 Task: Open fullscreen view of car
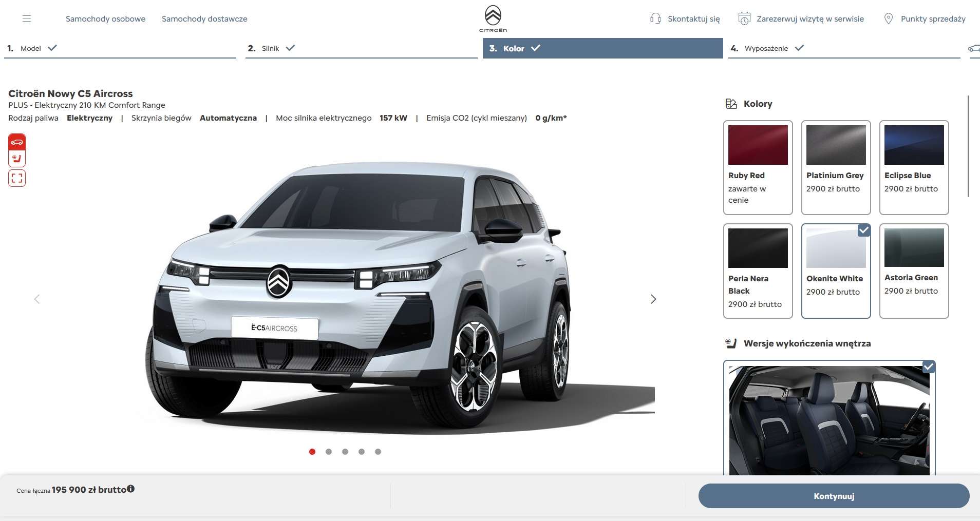tap(17, 178)
